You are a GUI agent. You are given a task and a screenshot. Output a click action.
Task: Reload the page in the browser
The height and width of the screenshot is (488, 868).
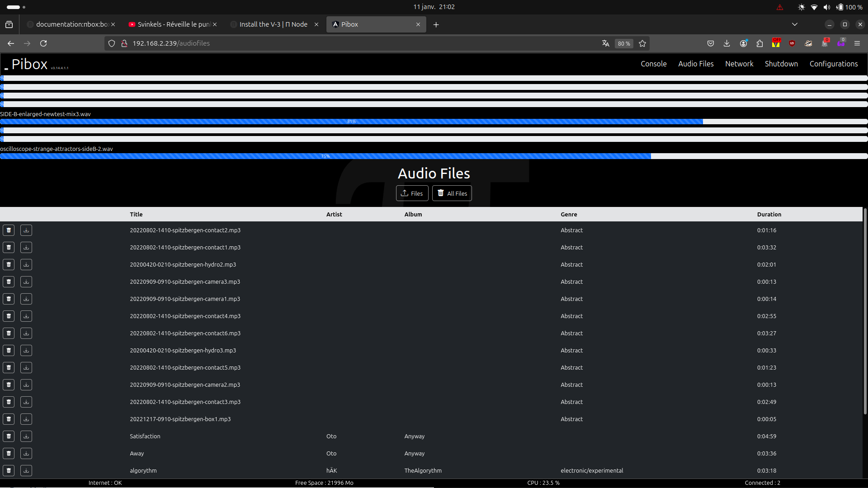(x=43, y=43)
